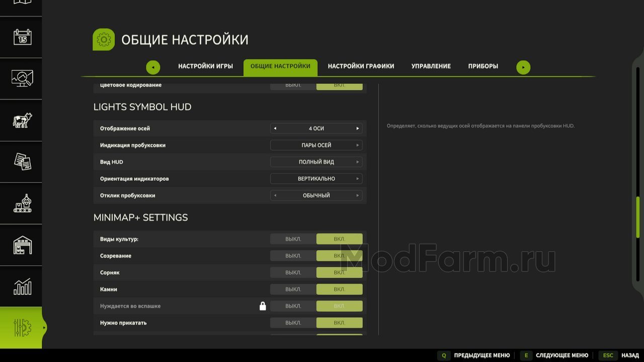This screenshot has height=362, width=644.
Task: Open the НАСТРОЙКИ ГРАФИКИ tab
Action: pos(361,66)
